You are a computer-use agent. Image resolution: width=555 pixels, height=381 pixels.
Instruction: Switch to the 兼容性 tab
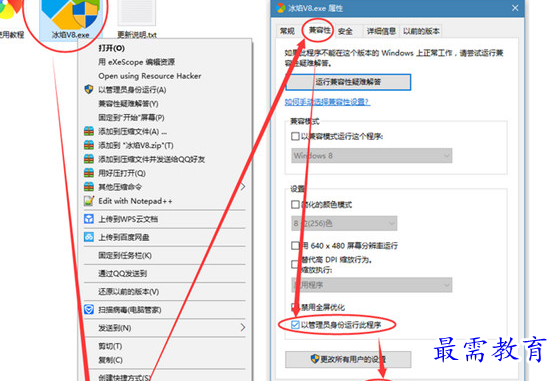(319, 30)
